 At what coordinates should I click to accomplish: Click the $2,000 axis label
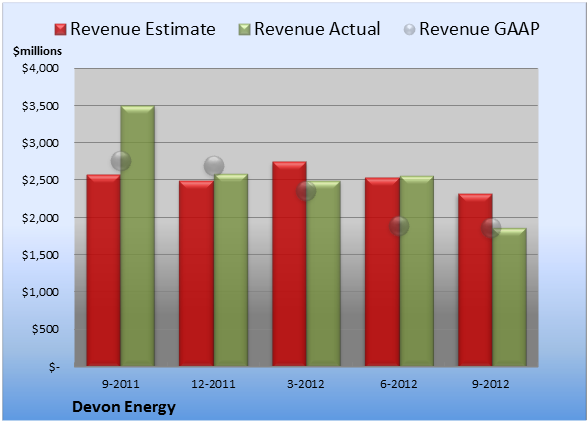[40, 218]
